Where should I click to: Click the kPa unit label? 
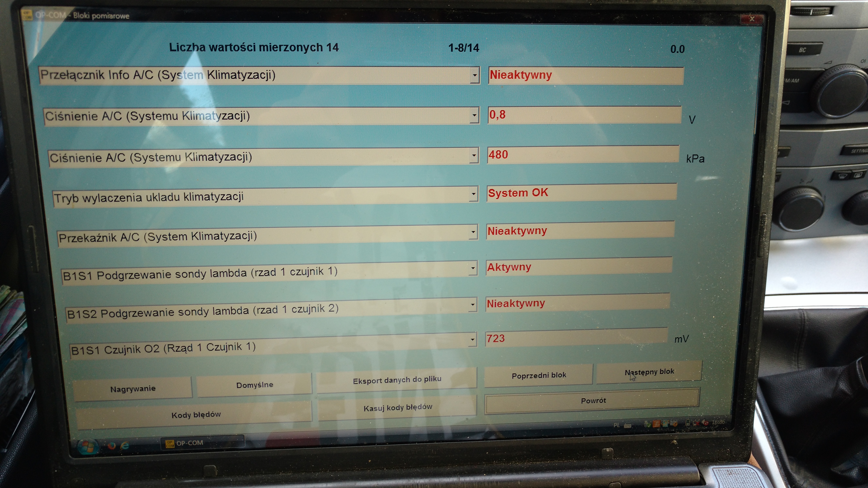(x=695, y=159)
